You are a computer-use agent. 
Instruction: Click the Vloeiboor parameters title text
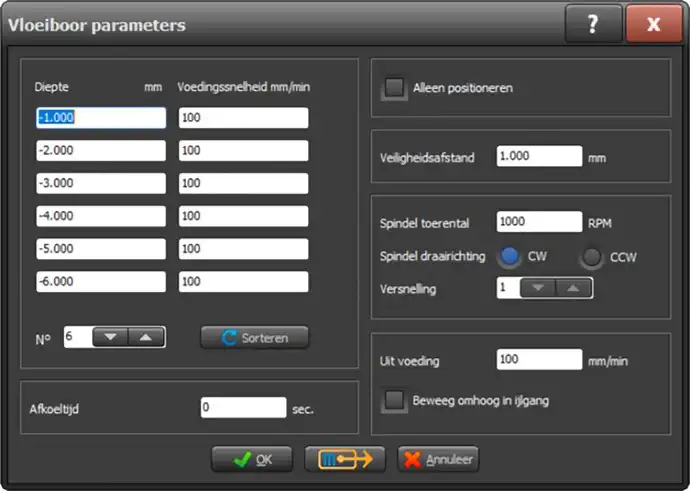97,25
